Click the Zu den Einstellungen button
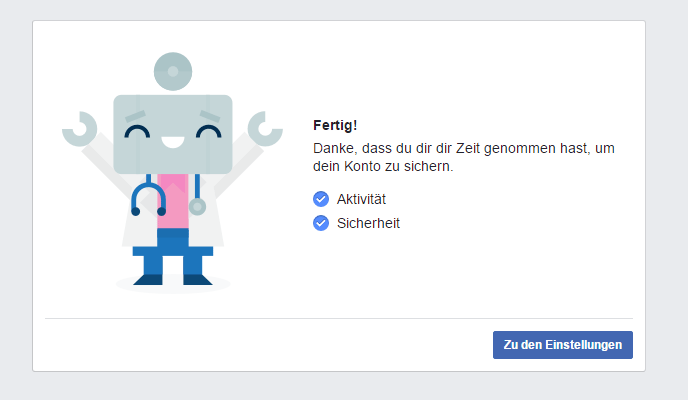Image resolution: width=688 pixels, height=400 pixels. [562, 345]
